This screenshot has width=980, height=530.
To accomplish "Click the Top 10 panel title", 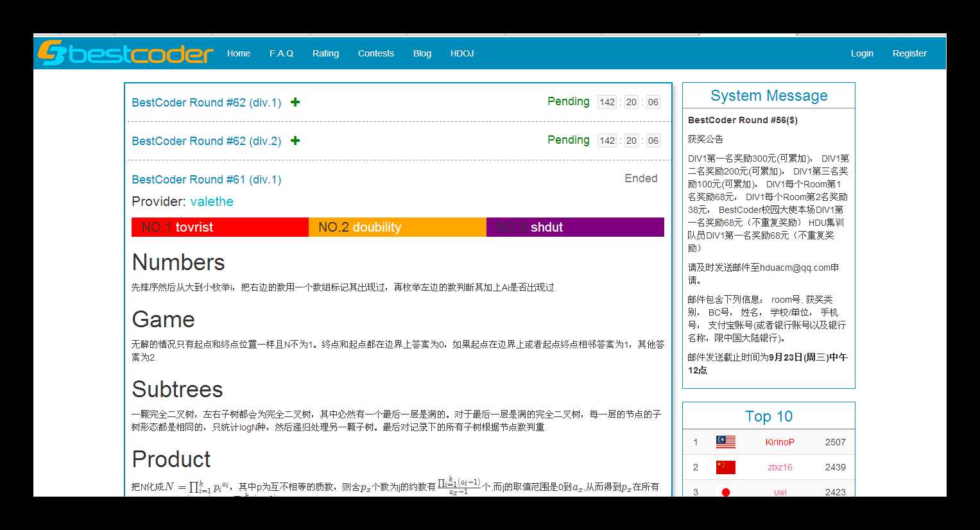I will point(769,416).
